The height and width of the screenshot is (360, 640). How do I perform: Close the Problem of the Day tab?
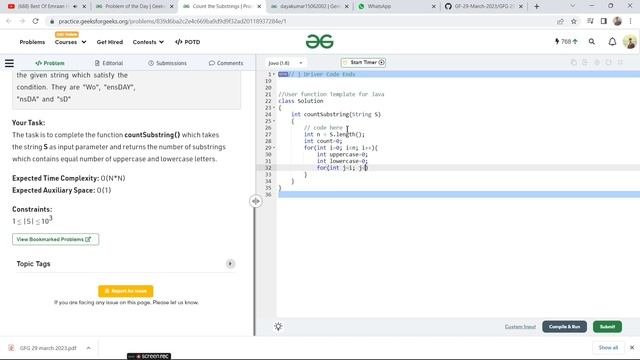(171, 7)
